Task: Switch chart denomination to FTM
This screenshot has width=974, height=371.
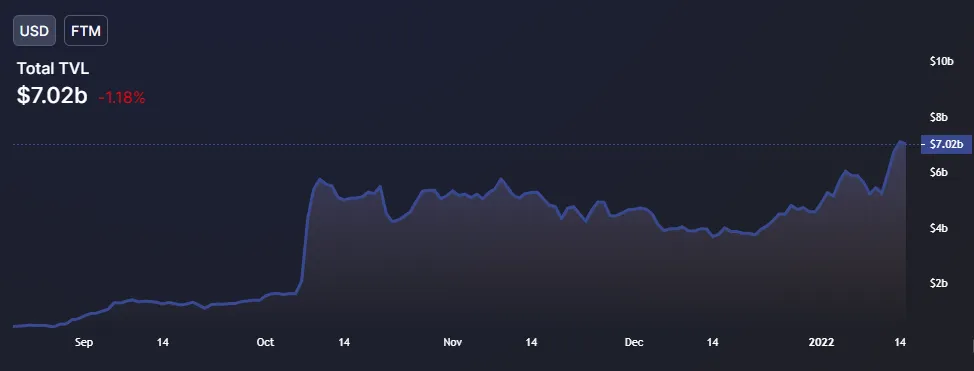Action: [86, 30]
